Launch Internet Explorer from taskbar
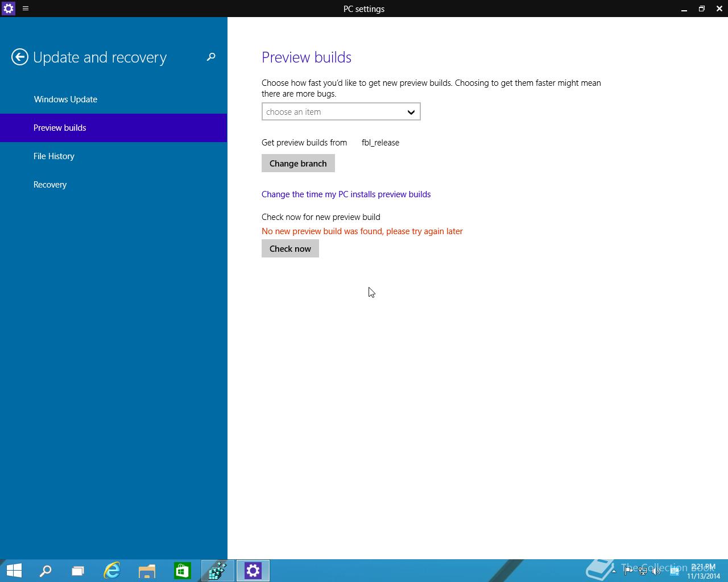Viewport: 728px width, 582px height. 112,571
